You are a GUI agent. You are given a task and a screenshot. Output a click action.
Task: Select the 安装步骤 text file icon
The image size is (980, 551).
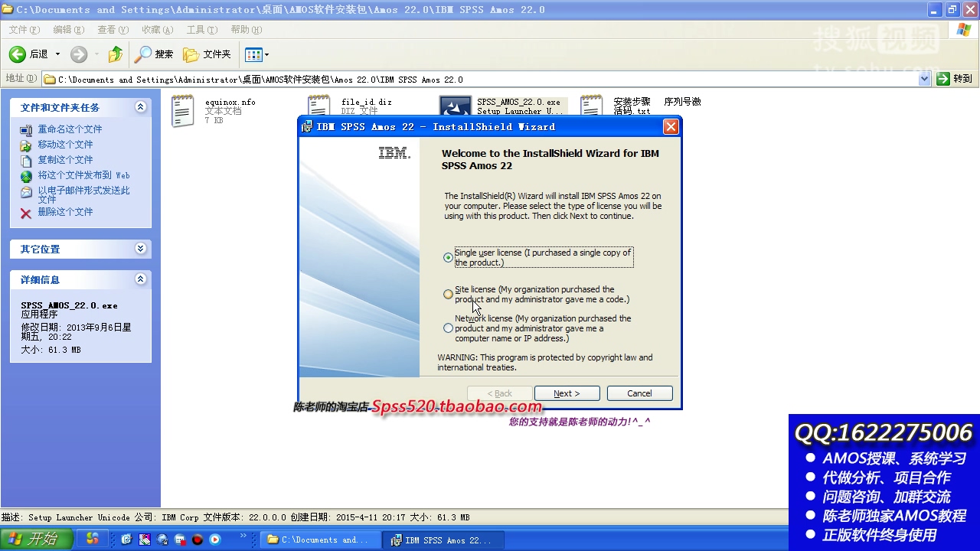click(591, 106)
